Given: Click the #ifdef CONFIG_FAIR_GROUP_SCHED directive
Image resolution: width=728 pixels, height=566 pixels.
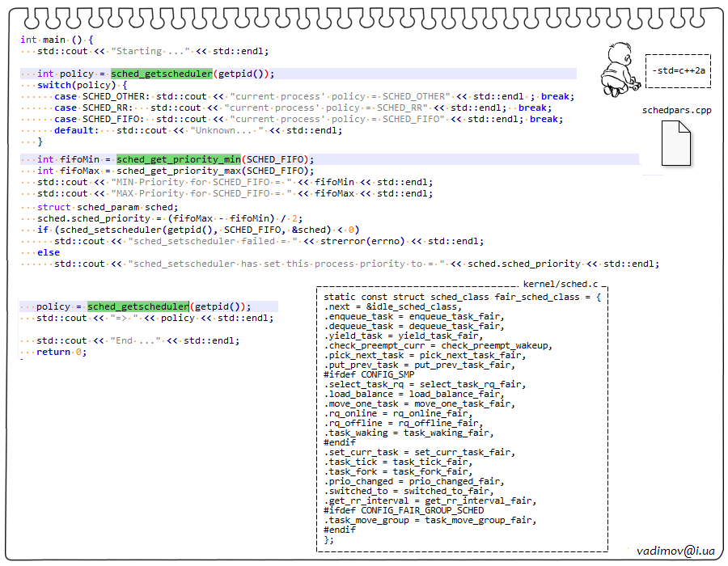Looking at the screenshot, I should tap(403, 510).
